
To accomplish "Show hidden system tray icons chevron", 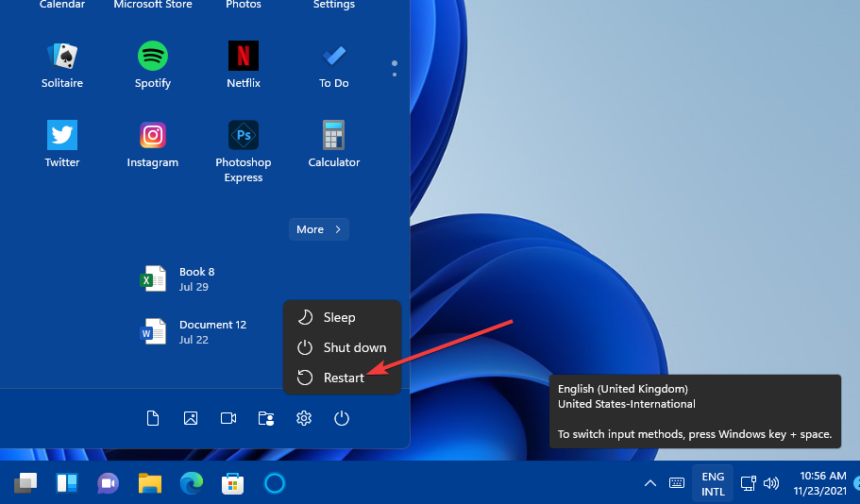I will point(649,483).
